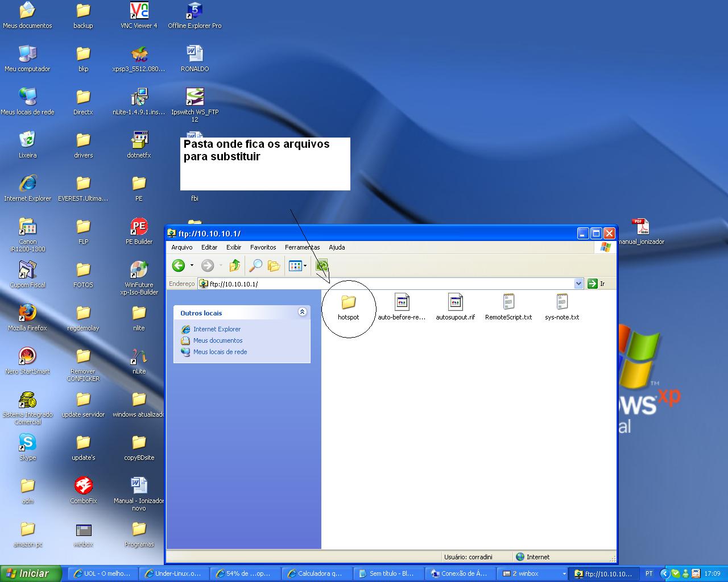Select the manual_ionizador PDF icon
728x582 pixels.
pos(640,231)
